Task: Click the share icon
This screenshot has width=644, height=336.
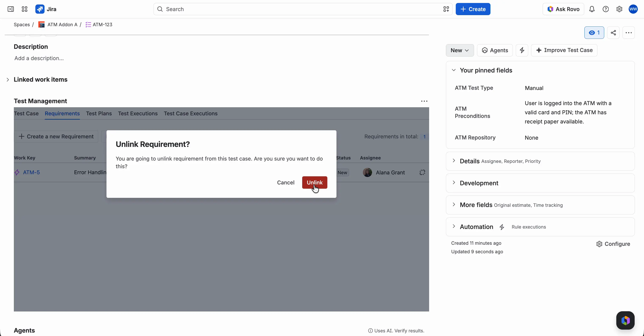Action: 613,33
